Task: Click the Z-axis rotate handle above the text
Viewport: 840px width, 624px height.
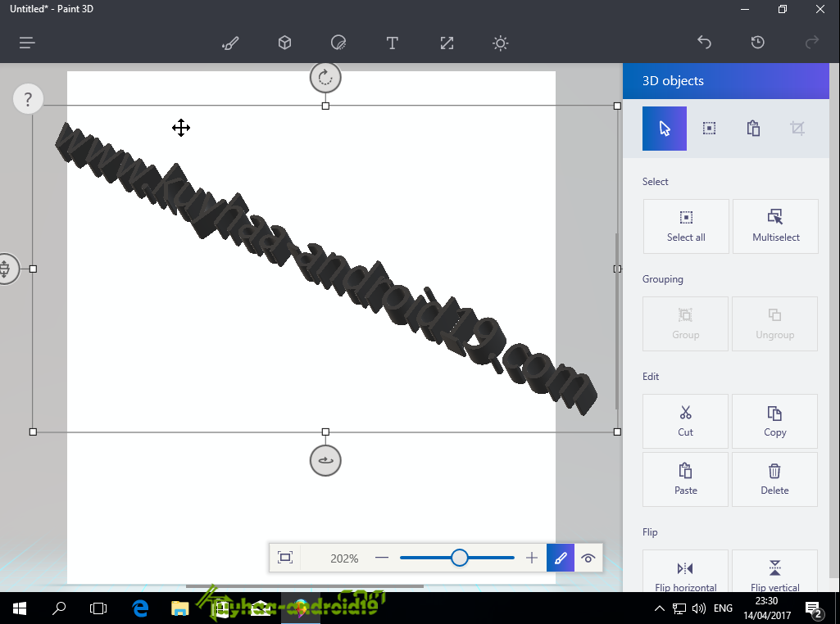Action: click(325, 78)
